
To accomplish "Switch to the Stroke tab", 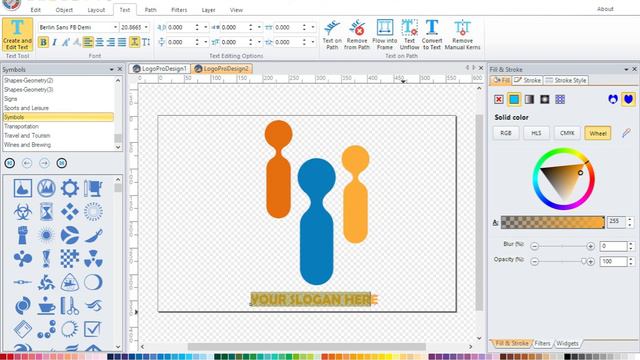I will 527,80.
